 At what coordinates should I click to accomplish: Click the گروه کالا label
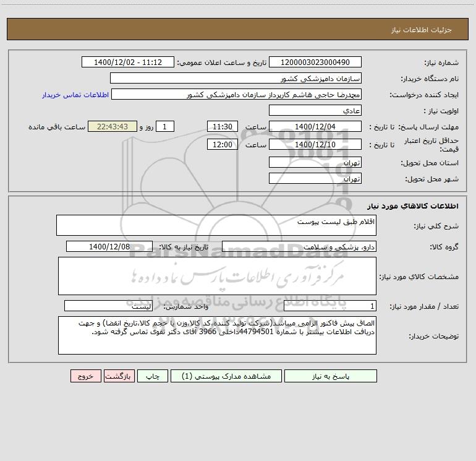444,248
